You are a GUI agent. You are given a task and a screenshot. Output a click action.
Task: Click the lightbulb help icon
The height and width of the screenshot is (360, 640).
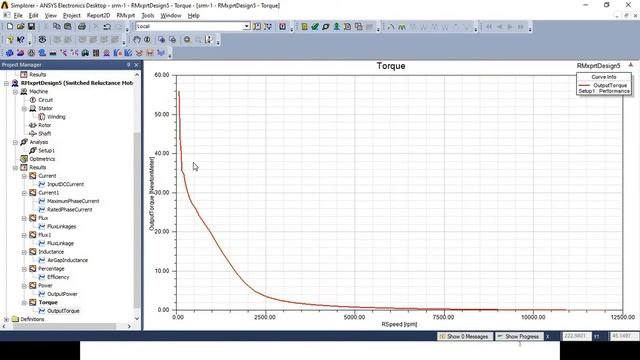click(10, 40)
